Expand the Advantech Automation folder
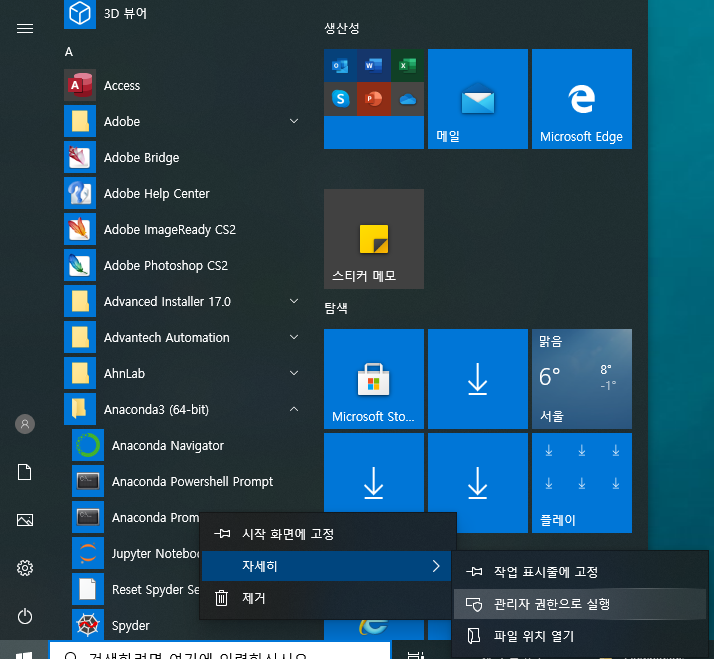 click(294, 337)
